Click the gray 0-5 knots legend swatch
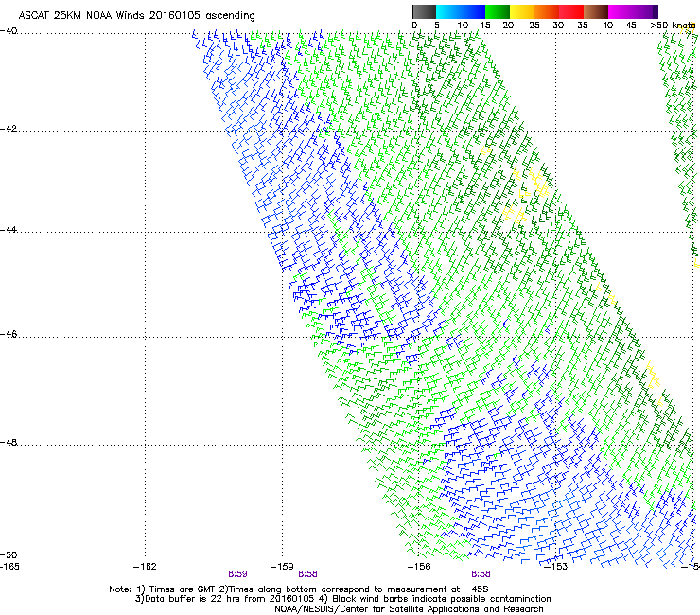700x615 pixels. tap(424, 11)
